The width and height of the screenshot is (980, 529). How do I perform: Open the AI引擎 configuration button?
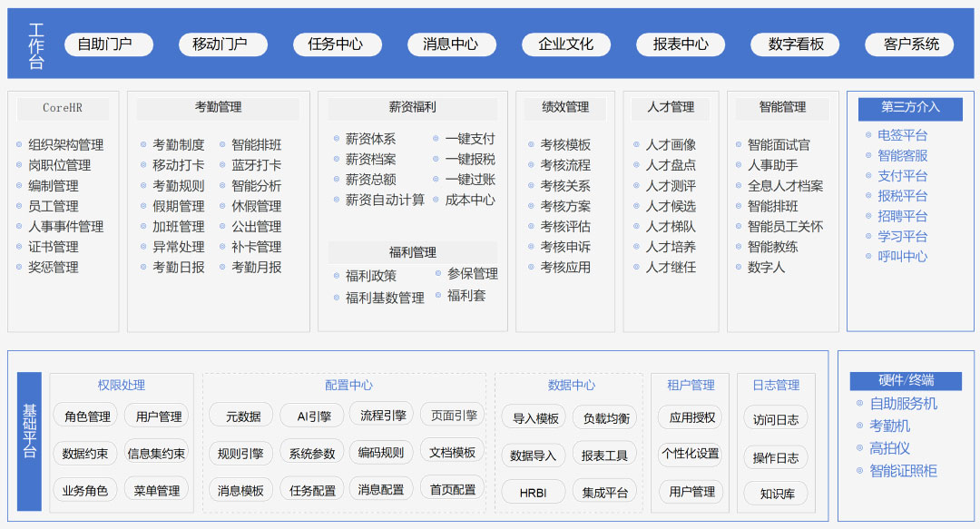click(x=312, y=416)
